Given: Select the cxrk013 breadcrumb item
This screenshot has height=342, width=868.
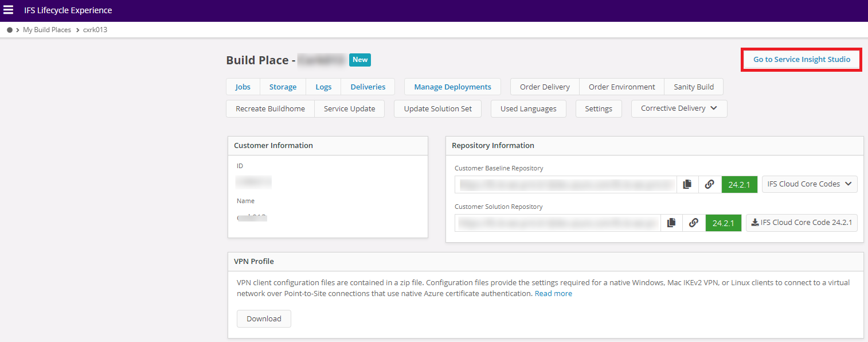Looking at the screenshot, I should 95,30.
